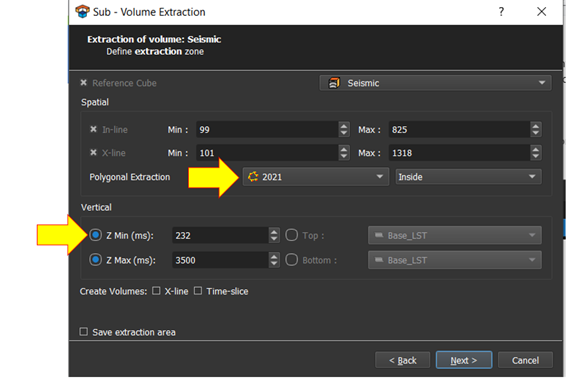Enable the Time-slice create volumes checkbox
This screenshot has width=567, height=379.
pos(198,291)
